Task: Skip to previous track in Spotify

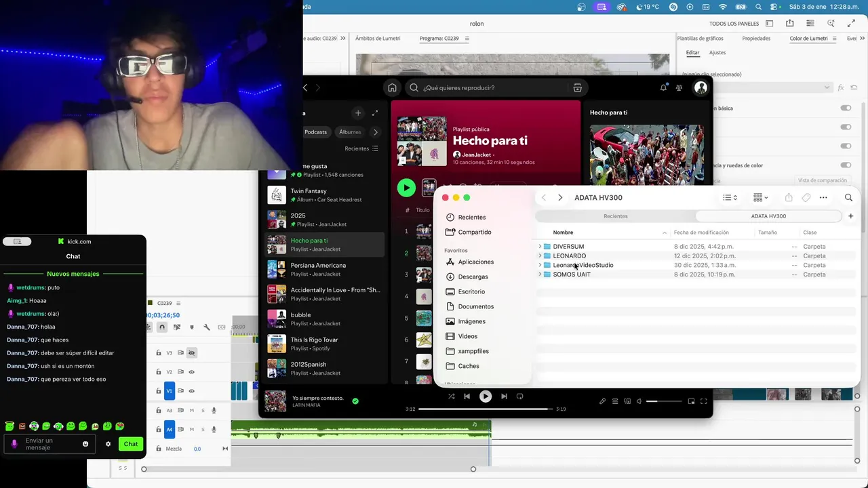Action: (467, 396)
